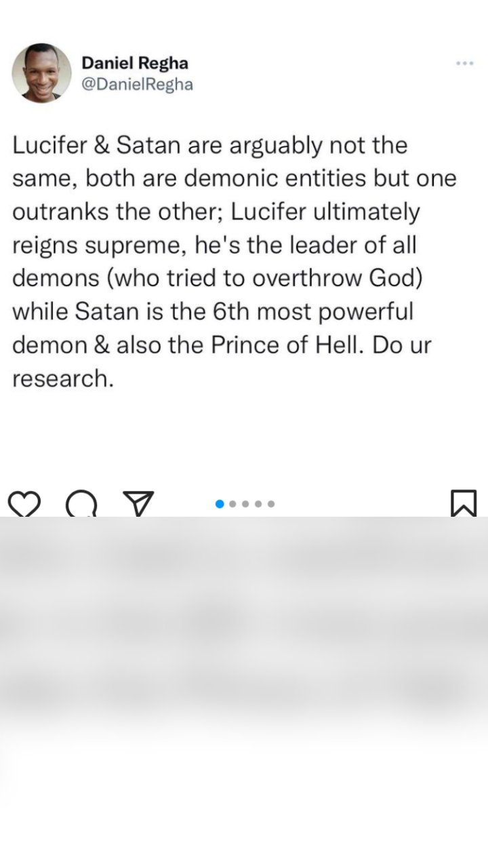Image resolution: width=488 pixels, height=868 pixels.
Task: Jump to the last carousel dot
Action: pos(271,504)
